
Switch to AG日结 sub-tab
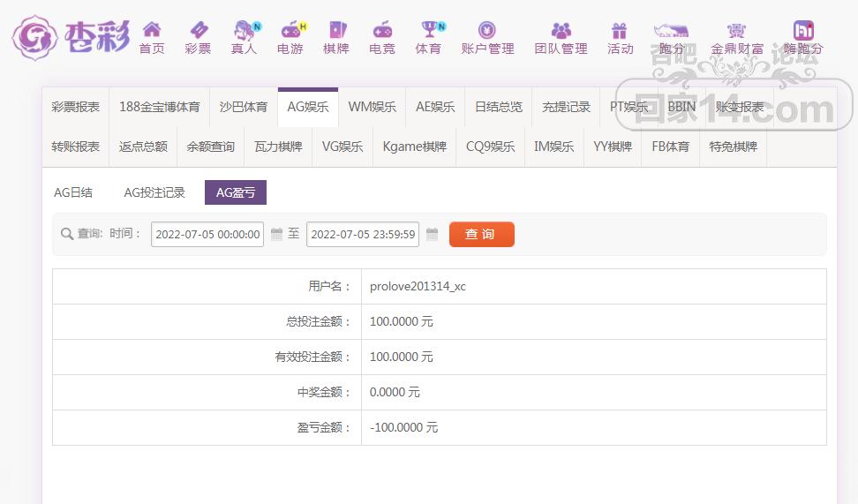(73, 192)
